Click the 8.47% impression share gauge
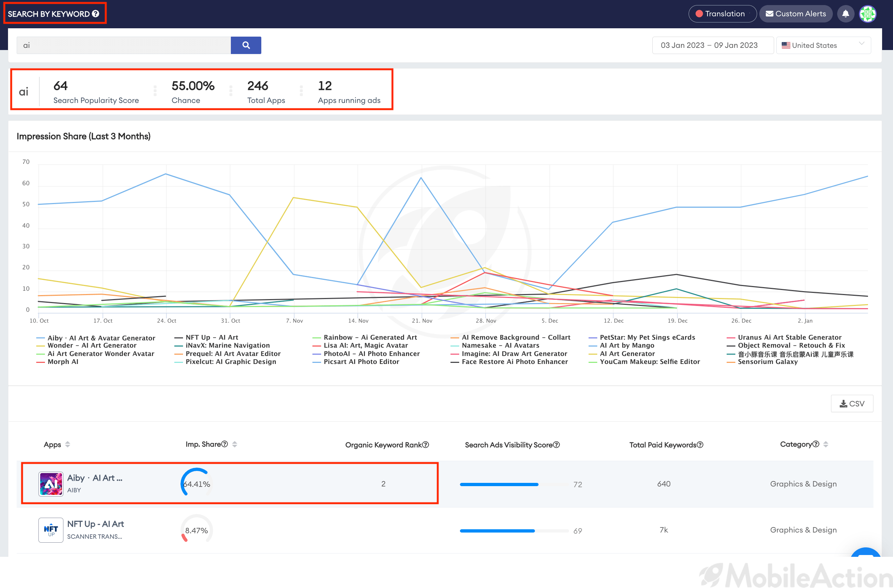 196,530
